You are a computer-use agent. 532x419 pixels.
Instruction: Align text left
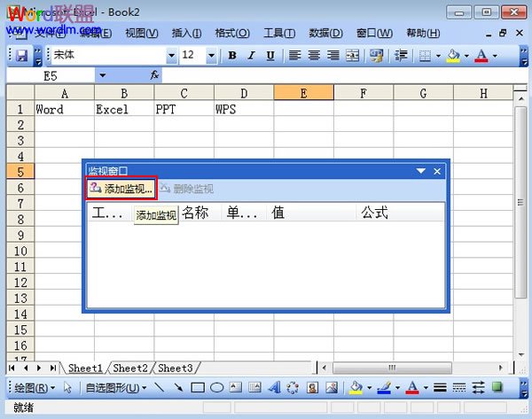click(x=295, y=55)
